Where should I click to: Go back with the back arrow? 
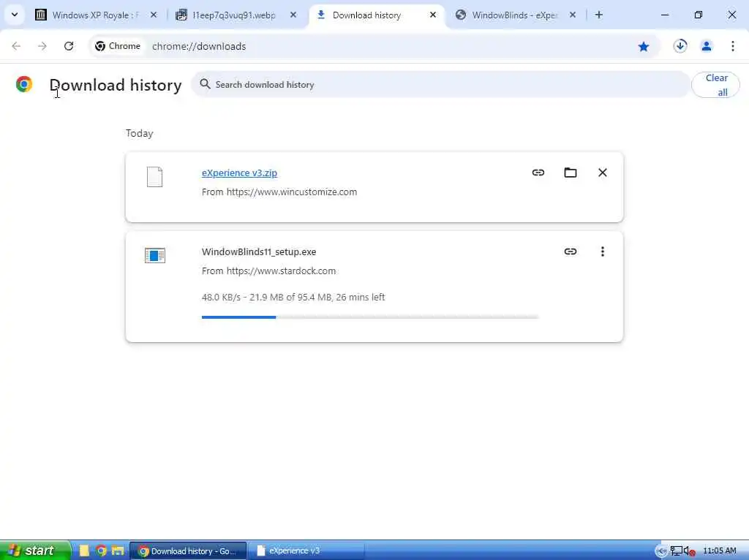click(16, 46)
